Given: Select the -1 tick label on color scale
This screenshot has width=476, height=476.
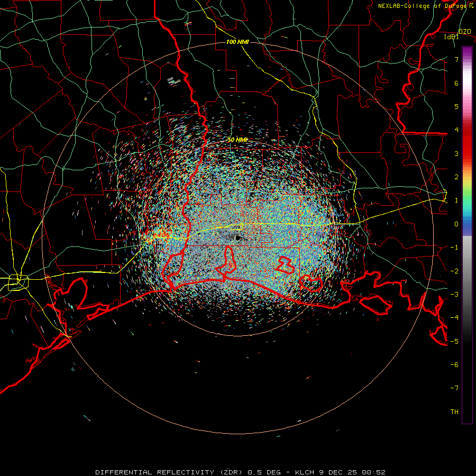Looking at the screenshot, I should 454,248.
